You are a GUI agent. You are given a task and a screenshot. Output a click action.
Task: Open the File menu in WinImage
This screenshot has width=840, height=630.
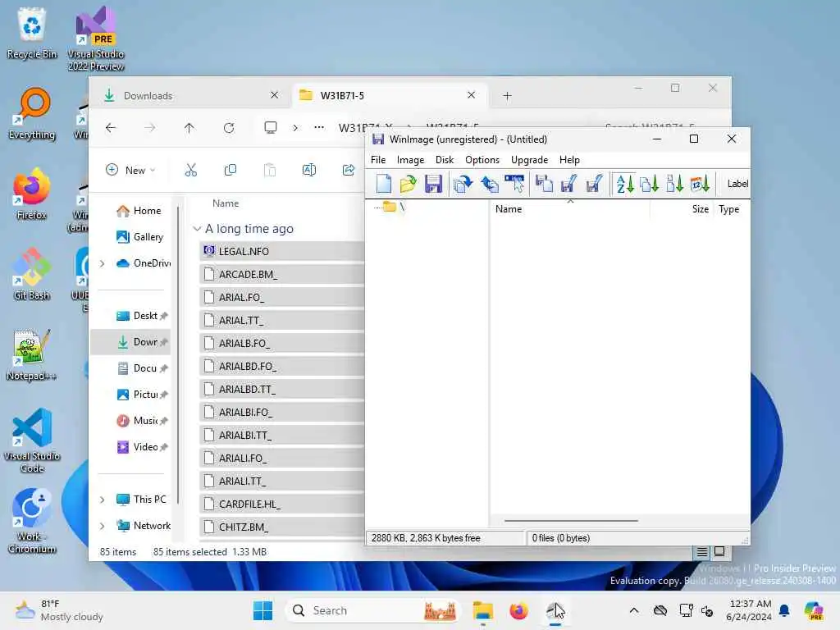pos(378,160)
